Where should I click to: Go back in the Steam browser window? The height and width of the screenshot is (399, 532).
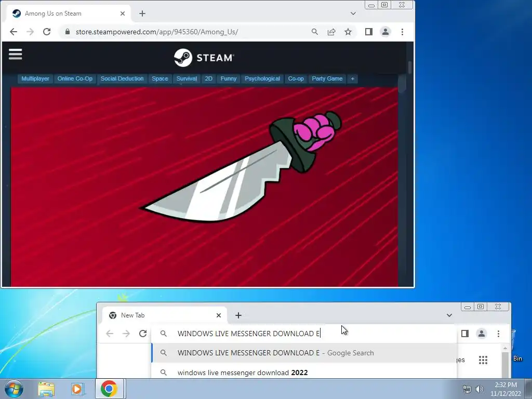click(14, 32)
